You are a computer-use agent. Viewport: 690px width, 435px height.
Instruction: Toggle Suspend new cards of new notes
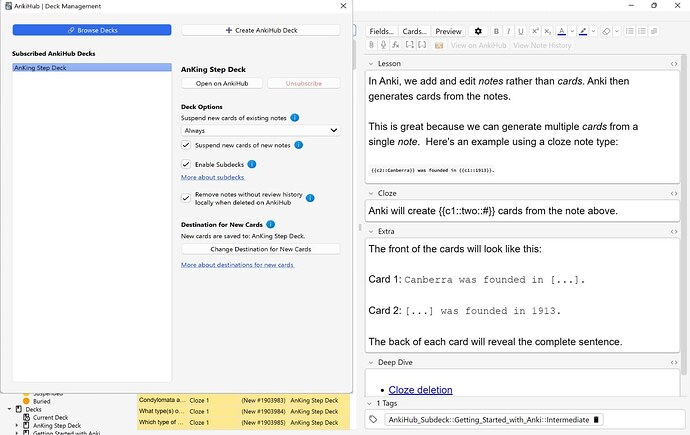tap(186, 145)
